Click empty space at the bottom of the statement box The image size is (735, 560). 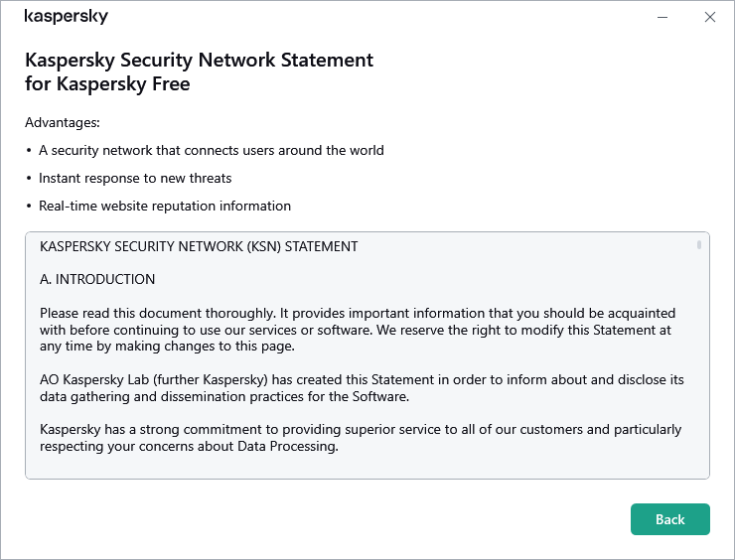pos(358,467)
